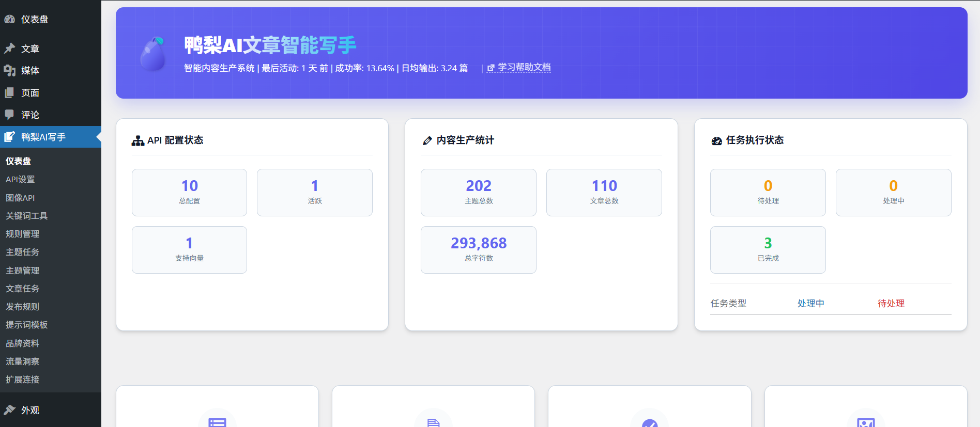Viewport: 980px width, 427px height.
Task: Click the 文章总数 card showing 110
Action: 604,193
